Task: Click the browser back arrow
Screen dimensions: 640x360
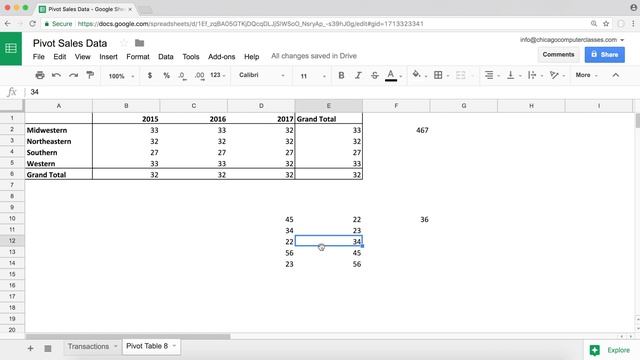Action: [x=7, y=24]
